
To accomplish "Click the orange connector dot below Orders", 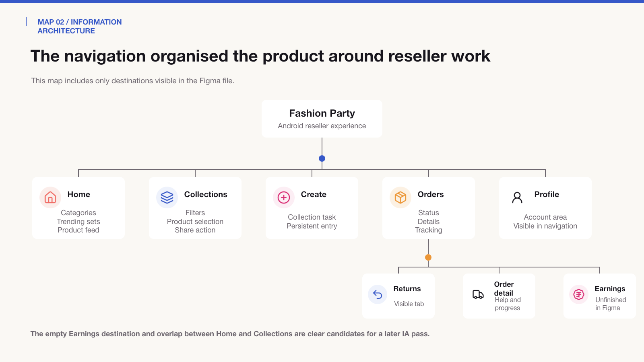I will coord(428,257).
